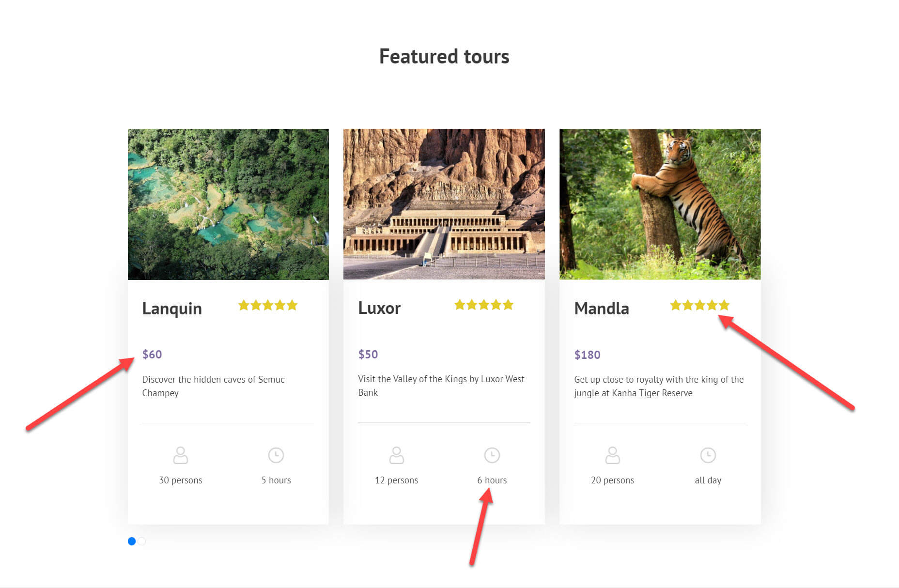Select the first blue carousel dot

tap(132, 541)
